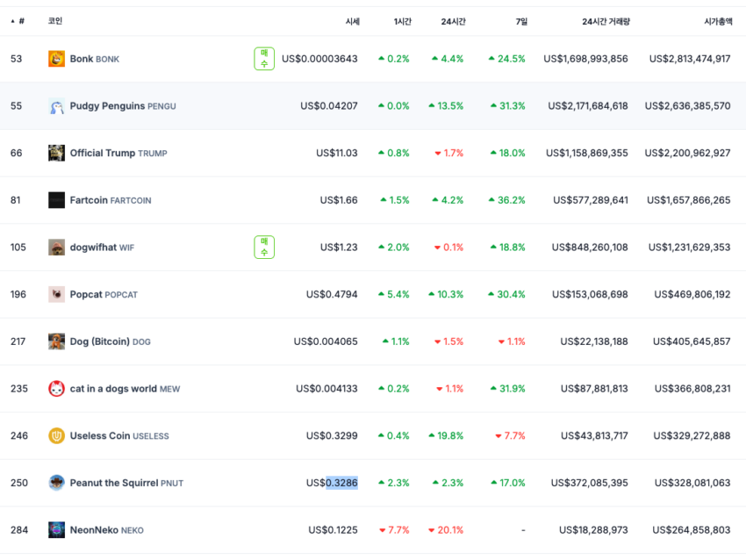746x560 pixels.
Task: Open the Peanut the Squirrel PNUT link
Action: [126, 483]
